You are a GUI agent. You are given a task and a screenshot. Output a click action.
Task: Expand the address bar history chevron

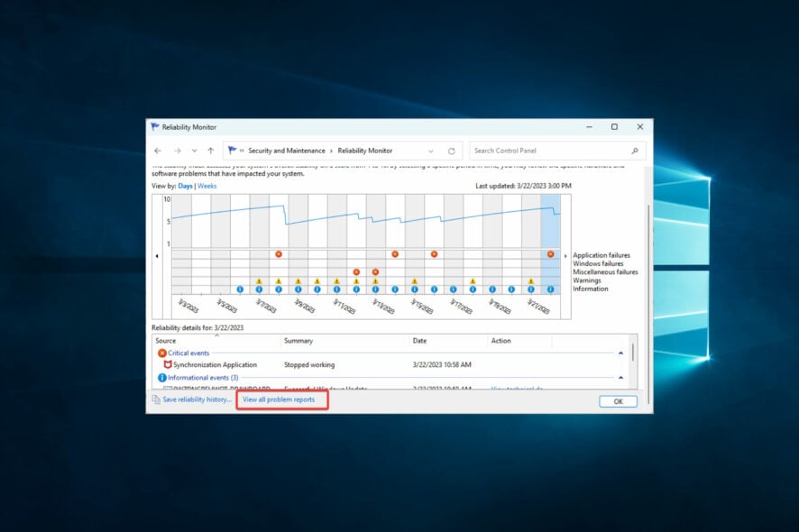[x=430, y=151]
